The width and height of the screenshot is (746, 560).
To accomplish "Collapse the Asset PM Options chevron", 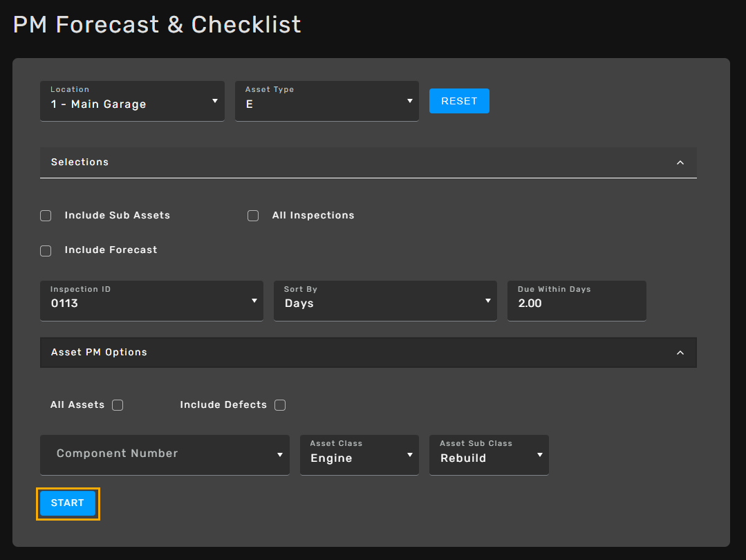I will 680,353.
